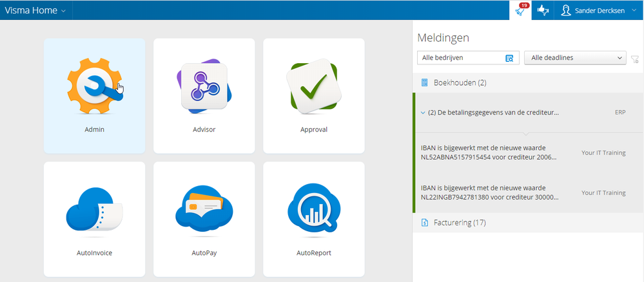Launch the Advisor app icon
This screenshot has height=282, width=644.
click(x=204, y=86)
